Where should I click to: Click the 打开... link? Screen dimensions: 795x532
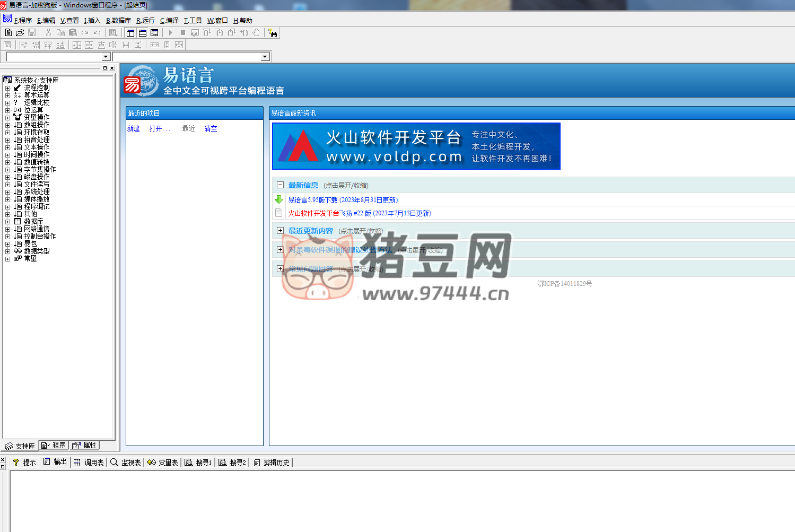[160, 129]
